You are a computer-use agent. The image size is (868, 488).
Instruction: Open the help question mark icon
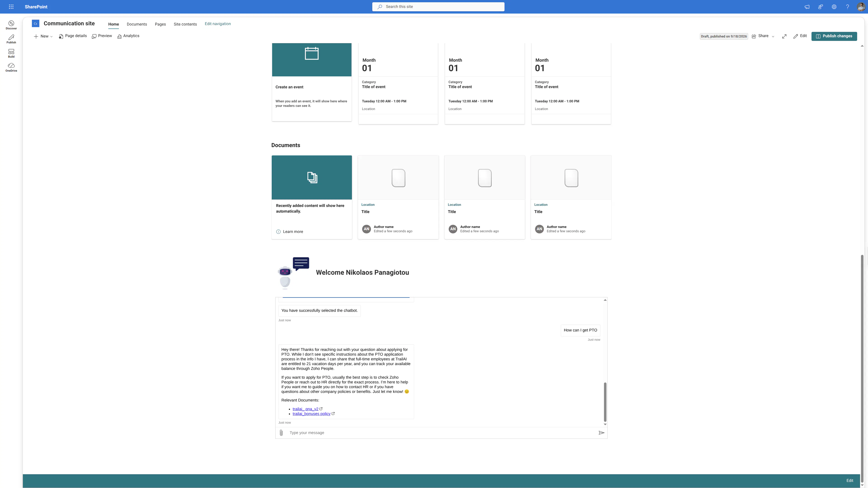tap(847, 7)
